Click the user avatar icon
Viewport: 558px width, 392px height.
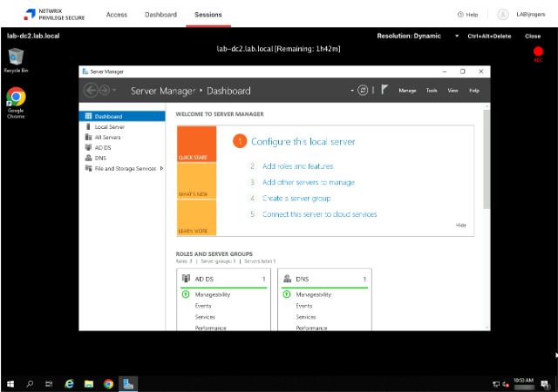(x=503, y=15)
